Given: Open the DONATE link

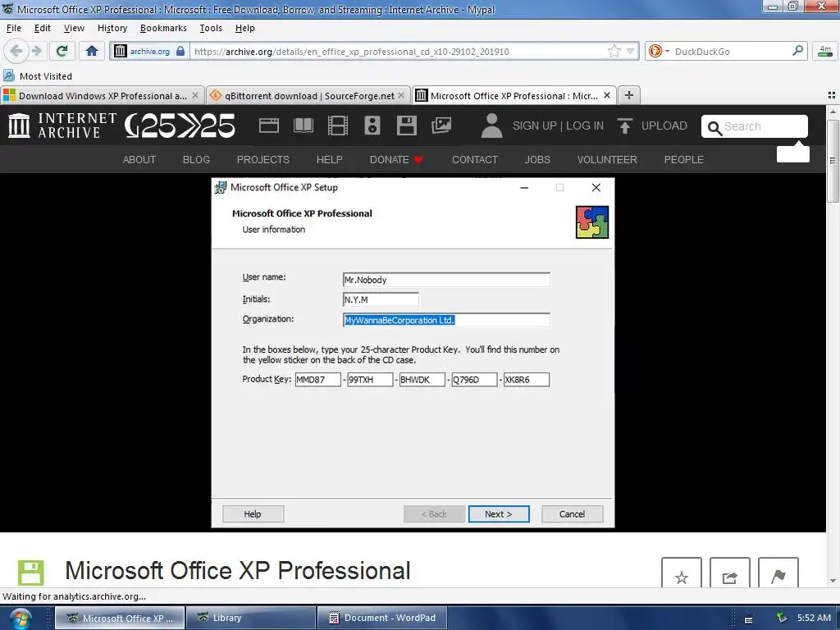Looking at the screenshot, I should pos(396,160).
